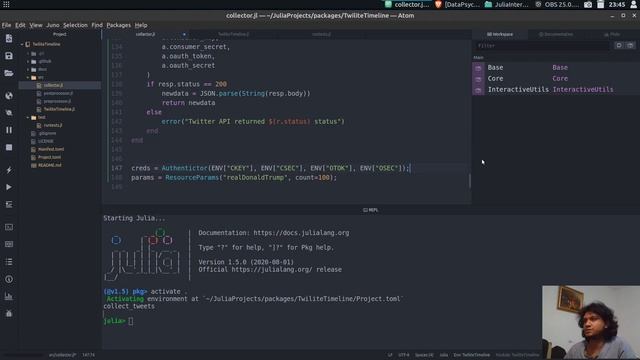Open runtests.jl in file tree
Viewport: 640px width, 360px height.
point(53,125)
